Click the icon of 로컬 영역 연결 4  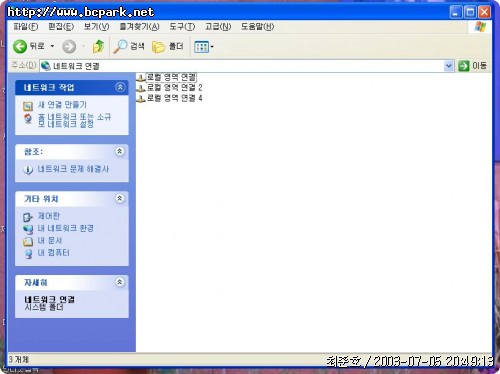[141, 99]
